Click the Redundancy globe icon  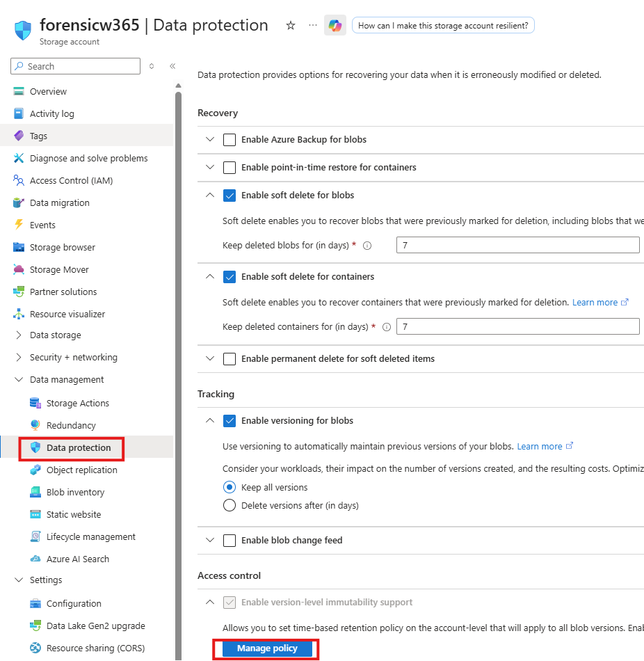[35, 425]
